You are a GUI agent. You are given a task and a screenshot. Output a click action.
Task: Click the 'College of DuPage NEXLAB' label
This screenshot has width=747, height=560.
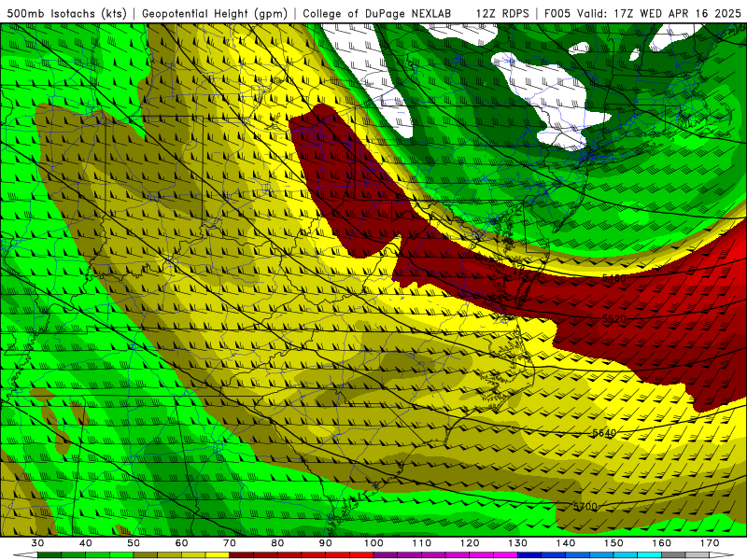[x=377, y=13]
